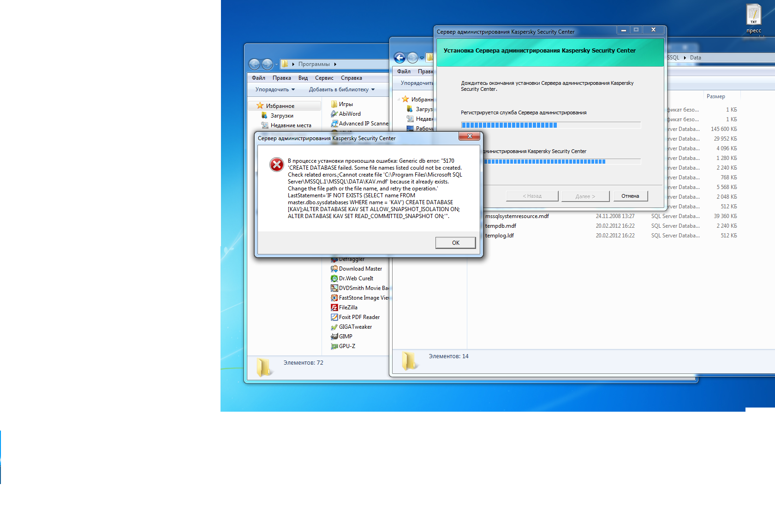The width and height of the screenshot is (775, 532).
Task: Open Рабочий стол in Data window sidebar
Action: click(420, 129)
